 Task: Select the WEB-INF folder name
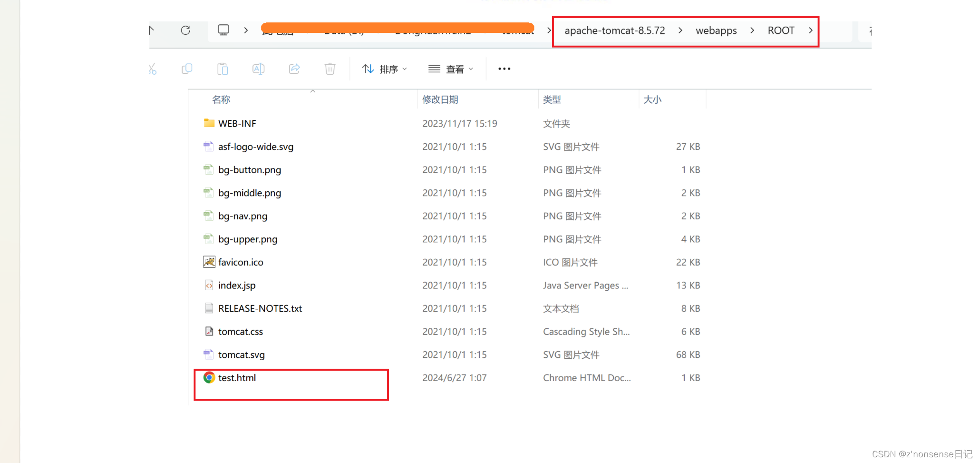coord(237,123)
